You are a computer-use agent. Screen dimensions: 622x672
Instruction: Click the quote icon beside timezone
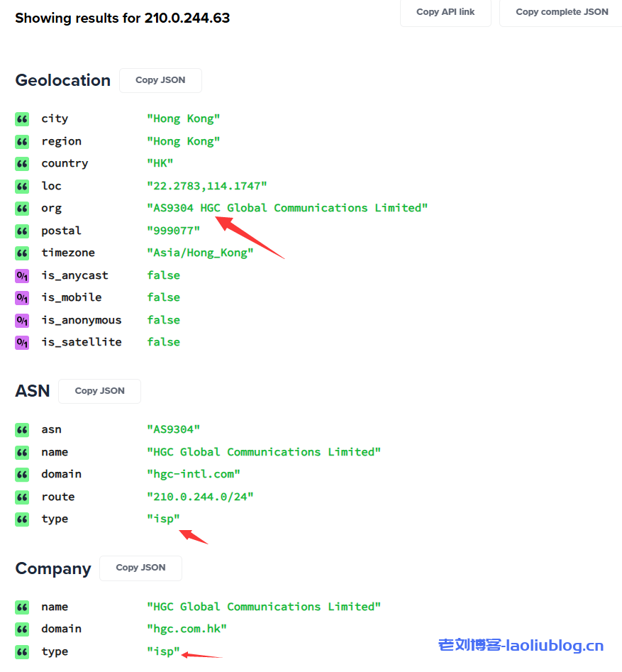[22, 253]
